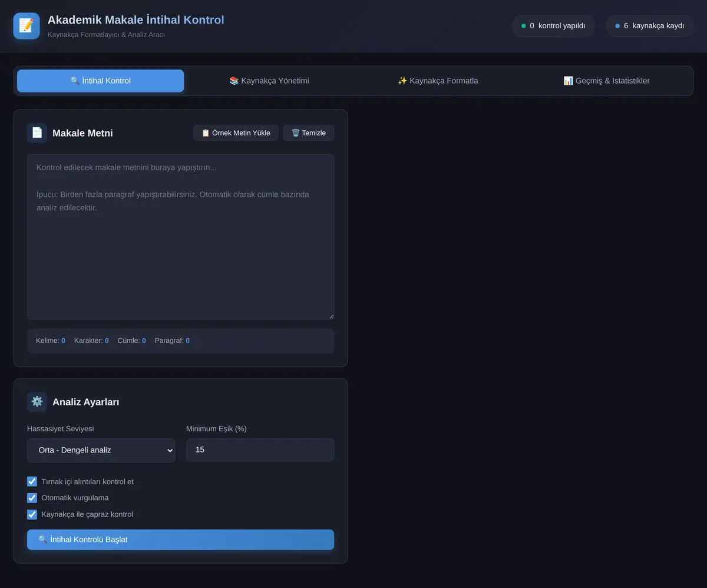Click the 'Kaynakça Formatlayıcı & Analiz Aracı' subtitle
The height and width of the screenshot is (588, 707).
[x=106, y=35]
